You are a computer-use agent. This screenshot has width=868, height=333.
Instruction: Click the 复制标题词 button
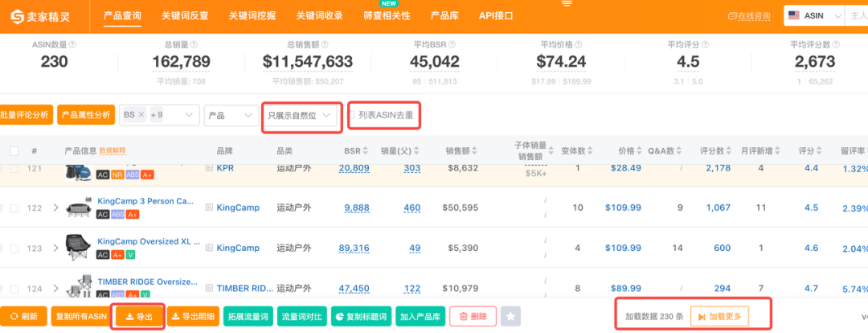click(362, 316)
